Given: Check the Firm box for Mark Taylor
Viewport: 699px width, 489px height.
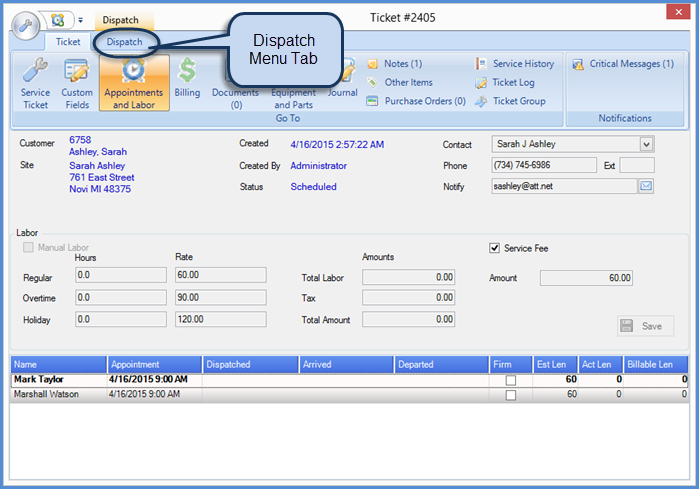Looking at the screenshot, I should coord(511,380).
